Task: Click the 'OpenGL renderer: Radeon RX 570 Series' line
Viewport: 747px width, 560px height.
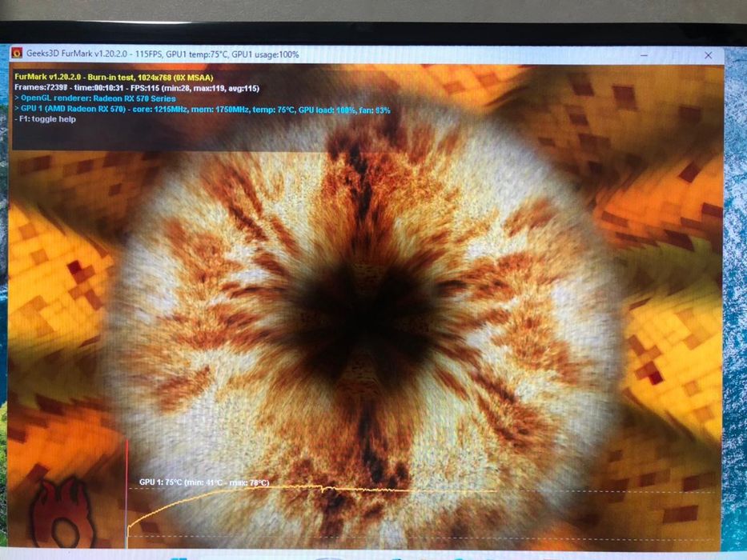Action: pos(94,98)
